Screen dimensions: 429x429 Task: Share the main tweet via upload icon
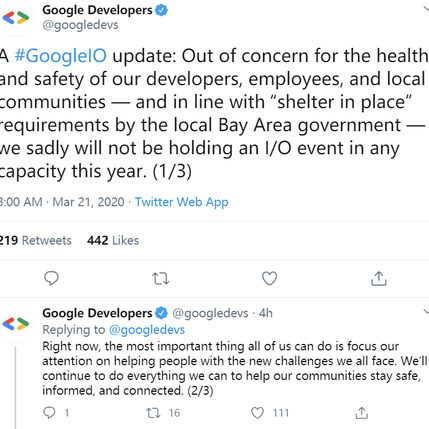379,278
